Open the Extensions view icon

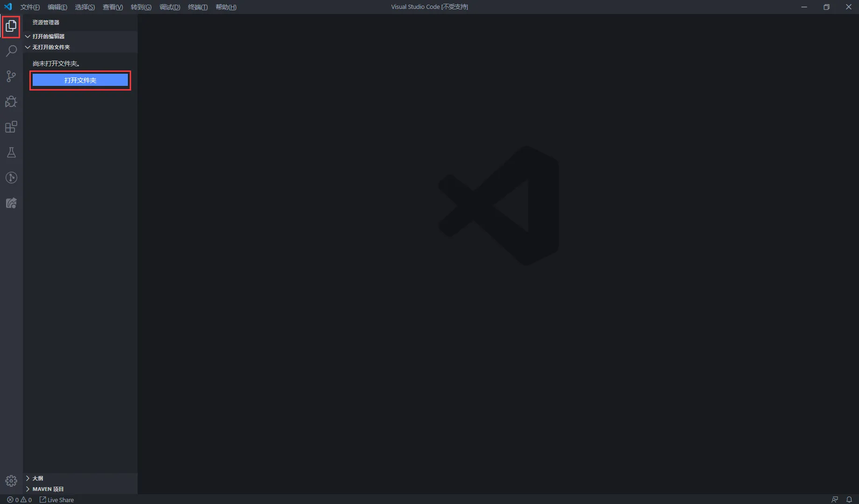(x=11, y=127)
